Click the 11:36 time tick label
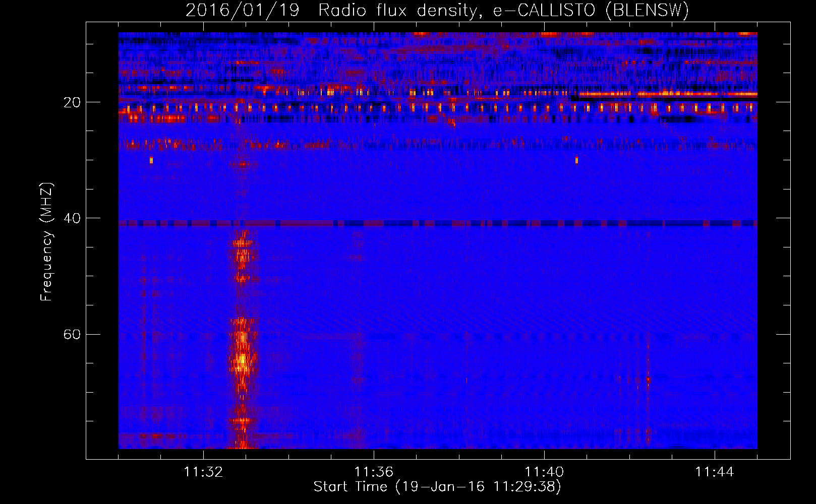Viewport: 816px width, 504px height. [374, 472]
